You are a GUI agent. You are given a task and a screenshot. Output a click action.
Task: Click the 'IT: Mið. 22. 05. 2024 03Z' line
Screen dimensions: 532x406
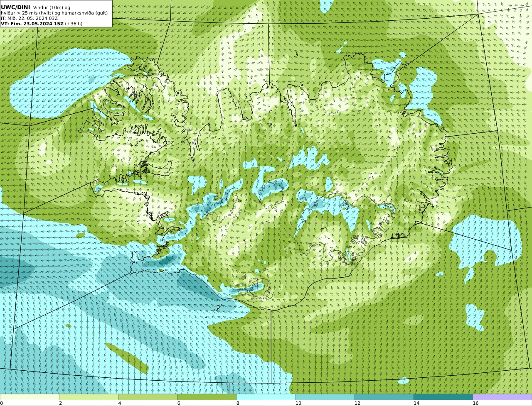(x=30, y=18)
